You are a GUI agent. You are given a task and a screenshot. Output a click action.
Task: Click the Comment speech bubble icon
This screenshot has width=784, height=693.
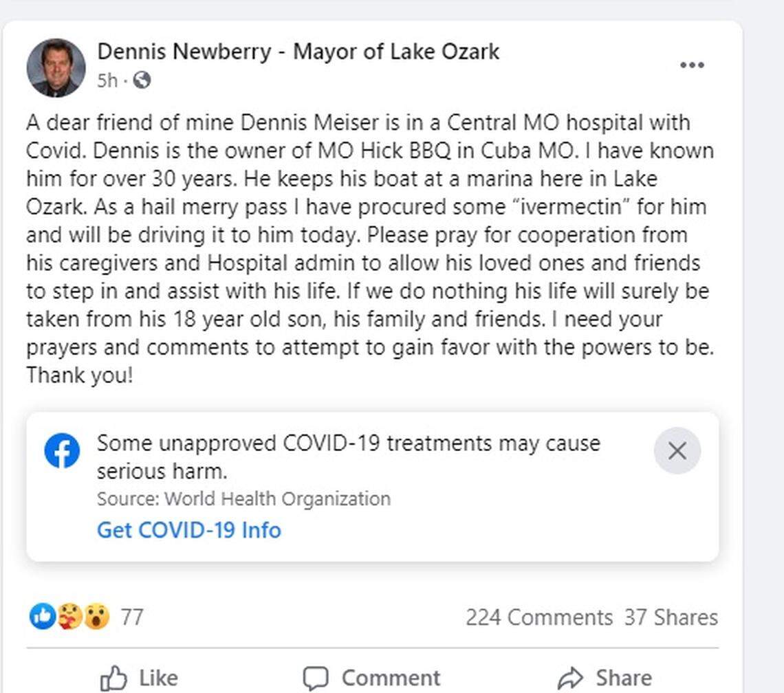click(317, 677)
